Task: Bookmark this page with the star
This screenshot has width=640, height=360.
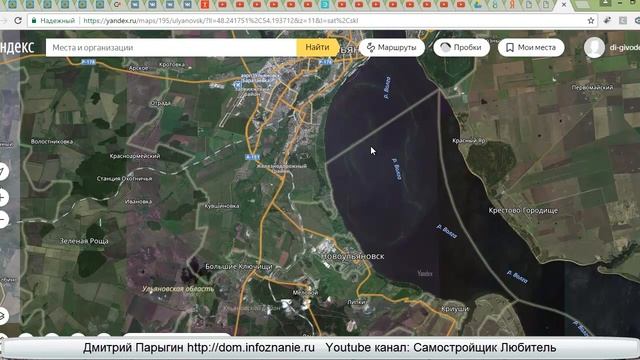Action: pos(591,20)
